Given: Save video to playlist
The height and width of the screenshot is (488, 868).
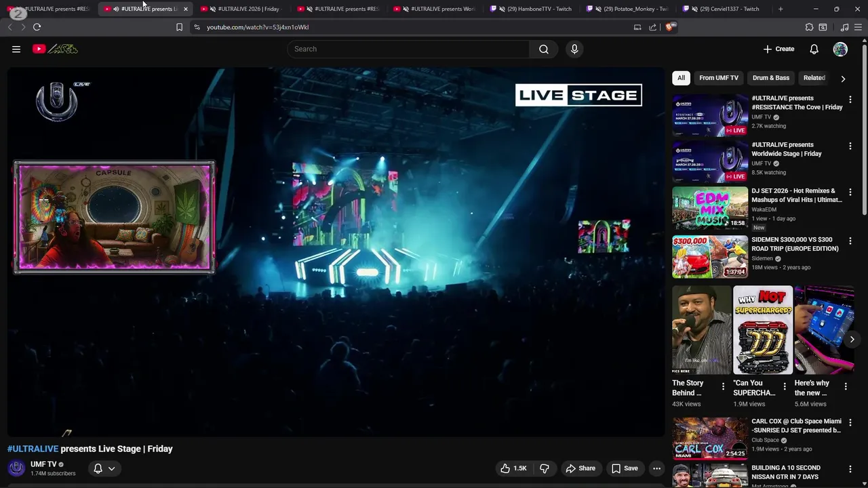Looking at the screenshot, I should coord(625,468).
